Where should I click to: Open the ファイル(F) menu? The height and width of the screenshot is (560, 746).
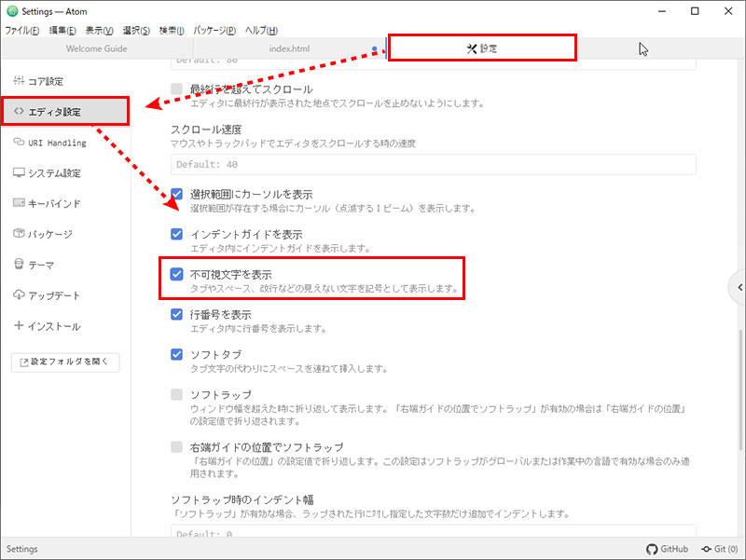click(x=21, y=31)
